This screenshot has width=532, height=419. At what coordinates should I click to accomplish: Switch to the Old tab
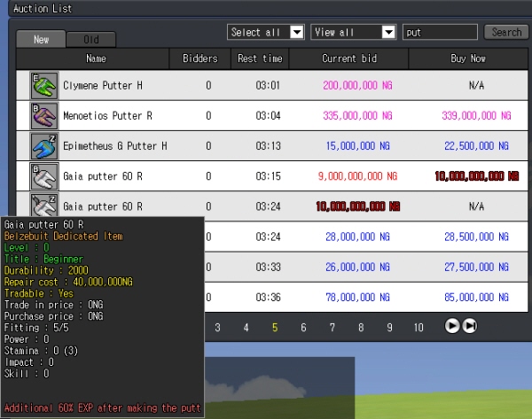pos(91,40)
